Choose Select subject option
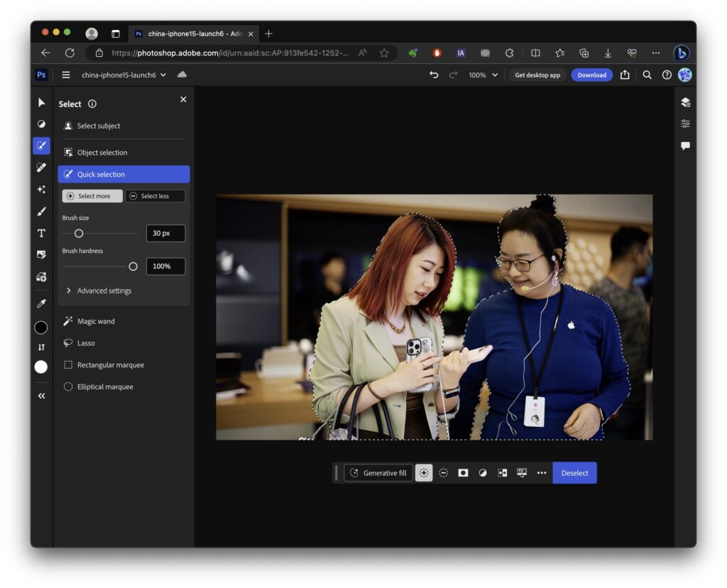This screenshot has width=727, height=588. pos(124,126)
